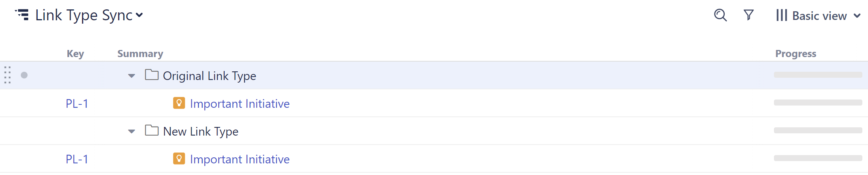Screen dimensions: 868x175
Task: Open the search magnifier icon
Action: click(720, 15)
